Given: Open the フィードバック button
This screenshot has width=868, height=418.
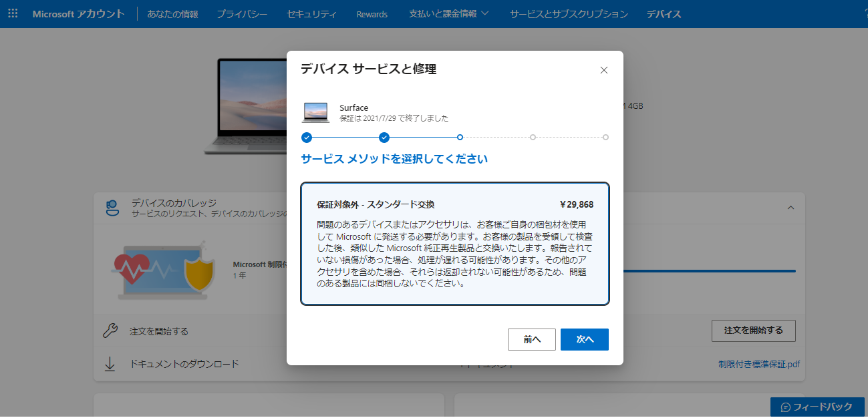Looking at the screenshot, I should coord(817,407).
